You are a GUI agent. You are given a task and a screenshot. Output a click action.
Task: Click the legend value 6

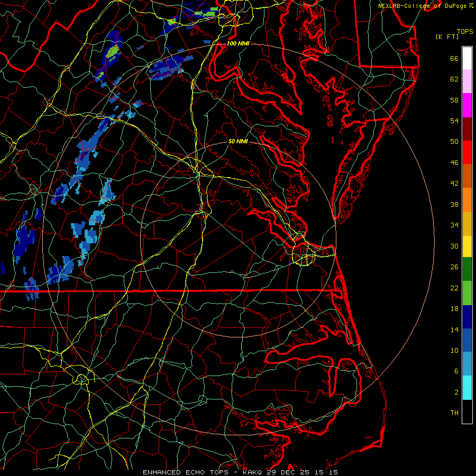pos(456,371)
